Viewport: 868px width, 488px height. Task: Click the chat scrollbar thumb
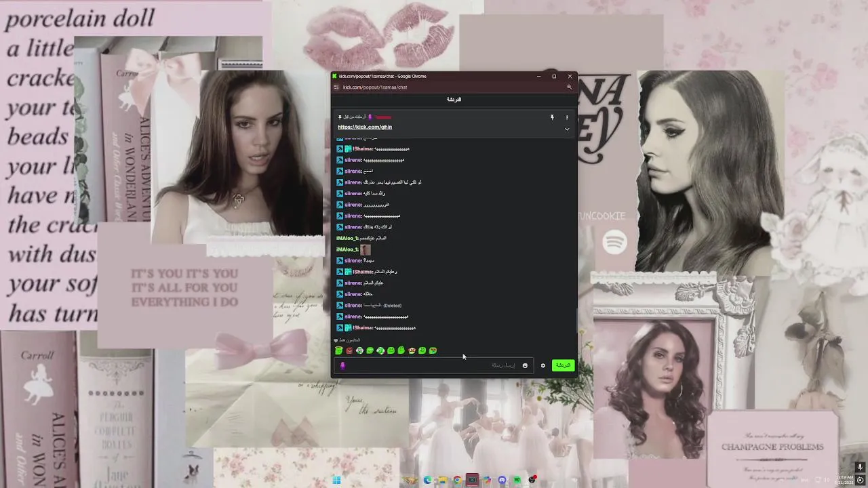577,320
